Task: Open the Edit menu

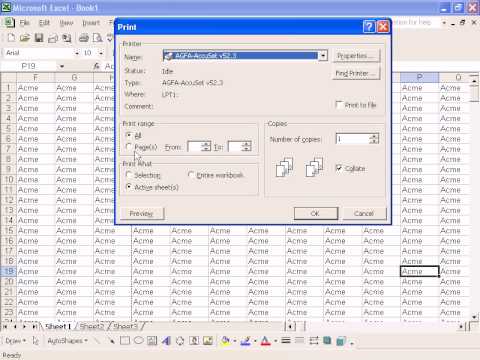Action: click(x=44, y=23)
